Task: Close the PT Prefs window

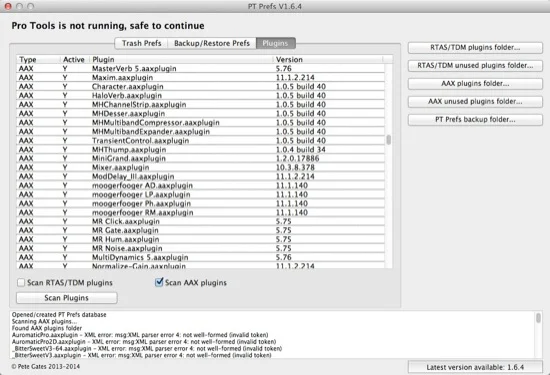Action: 8,6
